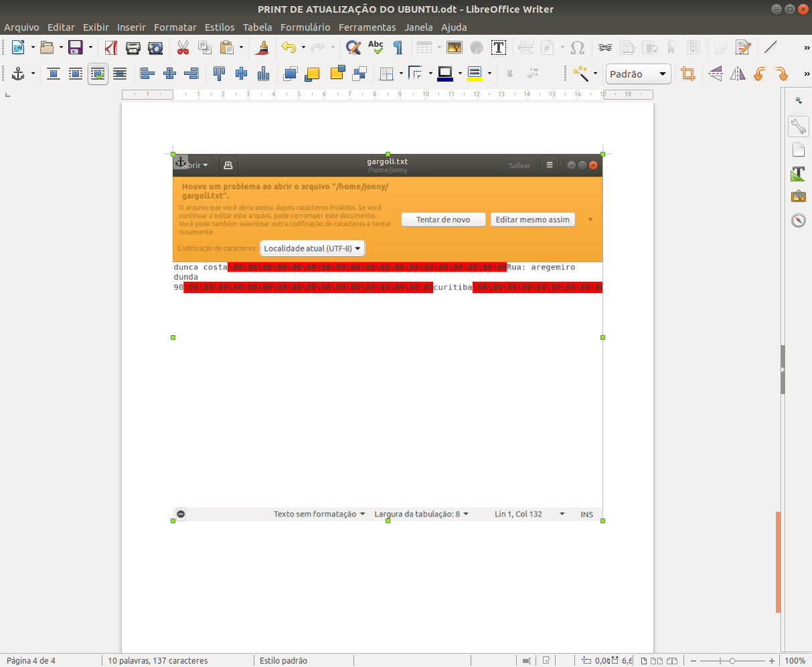Expand the Paste options dropdown arrow
The image size is (812, 667).
tap(242, 47)
